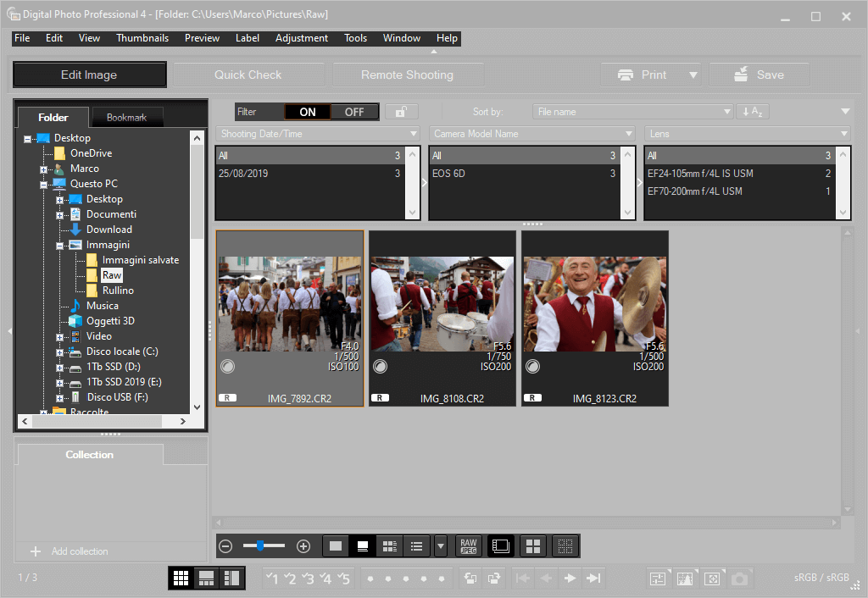868x598 pixels.
Task: Expand Disco locale (C:) node
Action: [x=59, y=352]
